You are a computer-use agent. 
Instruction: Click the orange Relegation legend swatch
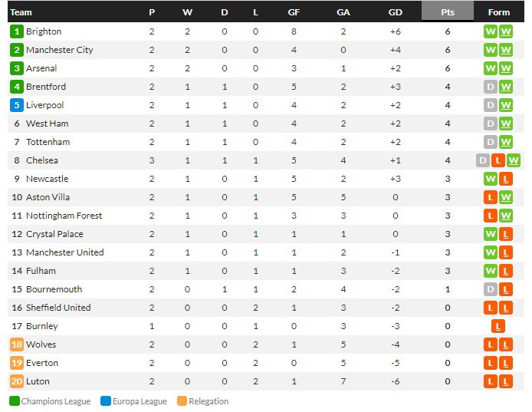(x=182, y=401)
